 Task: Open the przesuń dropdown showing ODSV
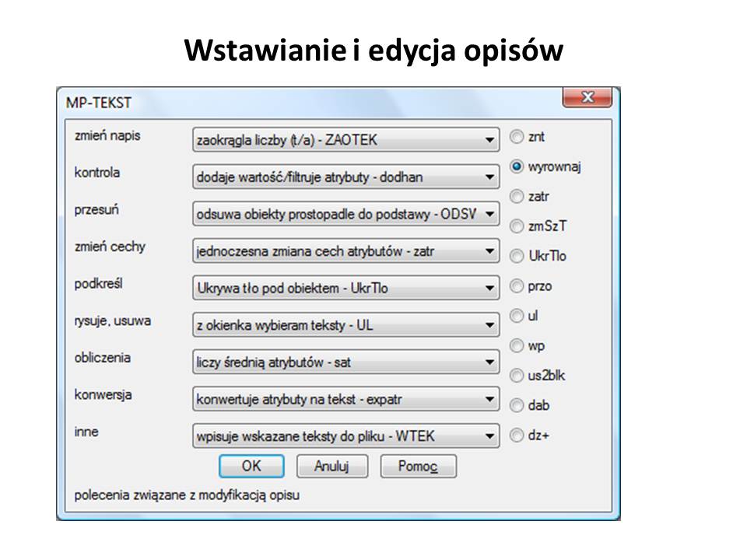point(345,214)
